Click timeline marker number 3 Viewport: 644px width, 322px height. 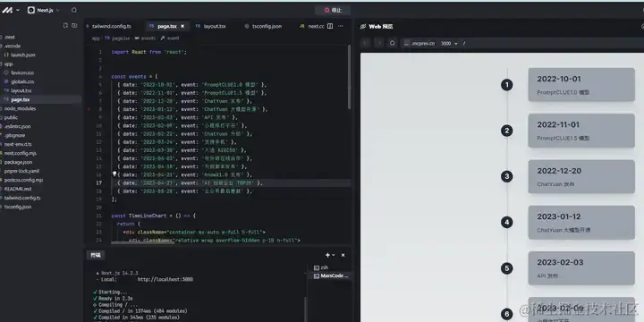click(x=507, y=176)
